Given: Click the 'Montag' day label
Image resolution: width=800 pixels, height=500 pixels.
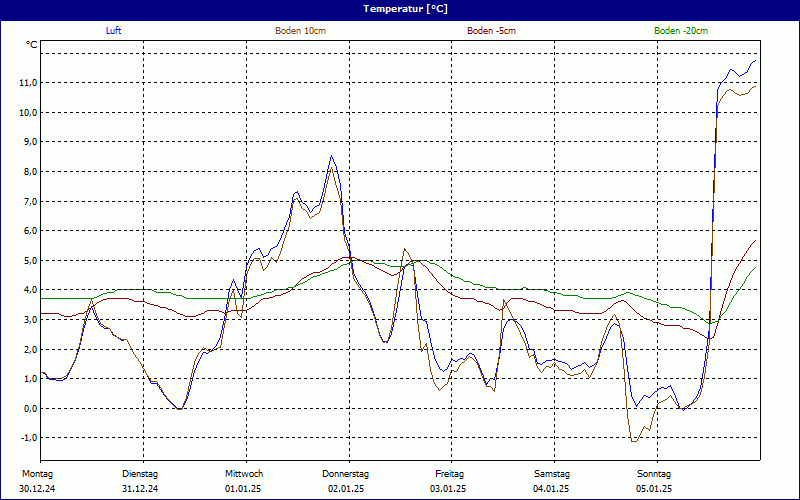Looking at the screenshot, I should (x=38, y=474).
